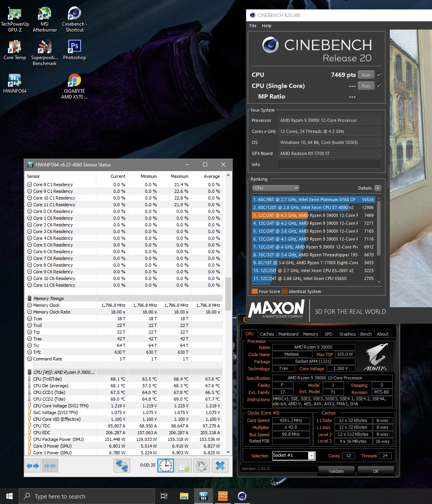Select the Core Temp desktop icon
This screenshot has height=504, width=432.
(x=15, y=50)
